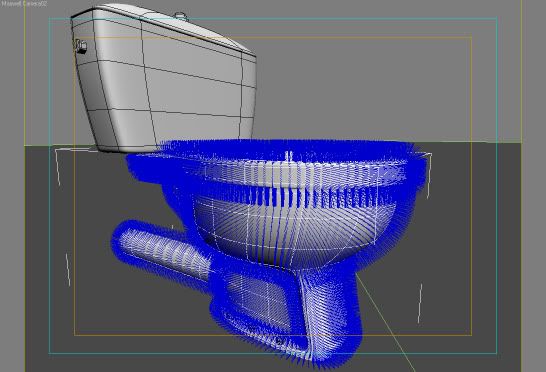Select the flush button on the tank lid
Viewport: 546px width, 372px height.
(181, 16)
